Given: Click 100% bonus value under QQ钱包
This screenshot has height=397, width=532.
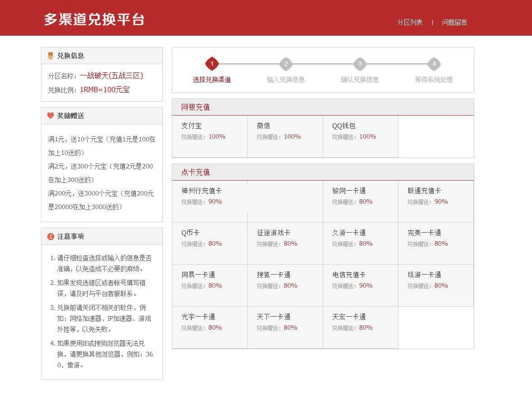Looking at the screenshot, I should 368,136.
